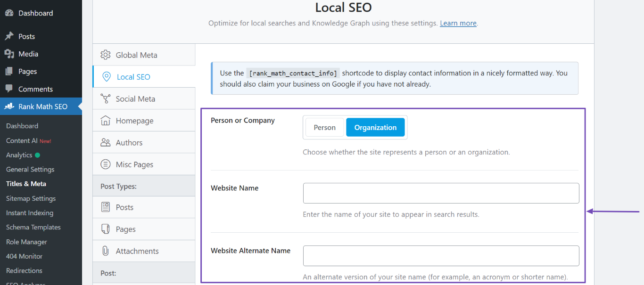Open Sitemap Settings submenu item

tap(31, 198)
